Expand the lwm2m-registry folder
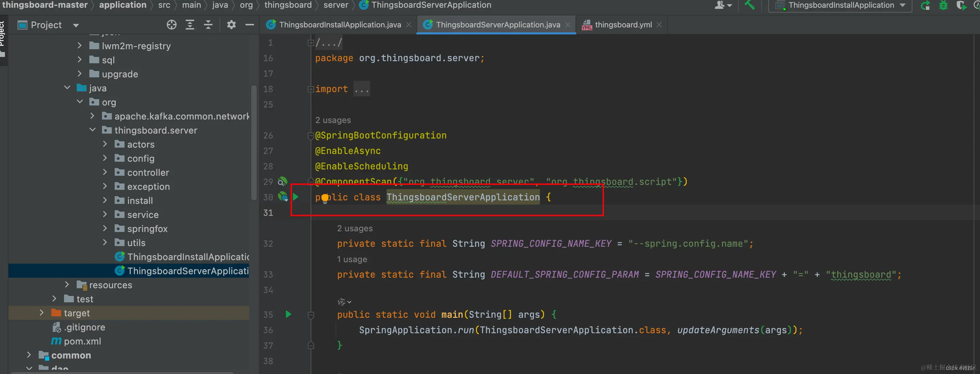 tap(79, 46)
